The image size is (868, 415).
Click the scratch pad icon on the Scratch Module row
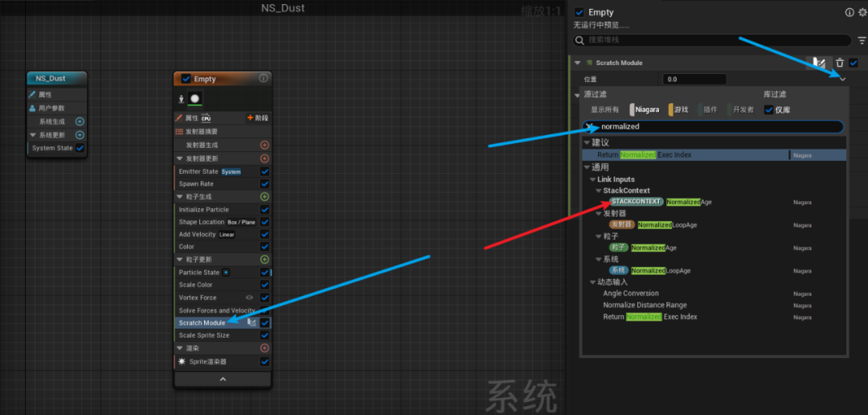[x=252, y=323]
